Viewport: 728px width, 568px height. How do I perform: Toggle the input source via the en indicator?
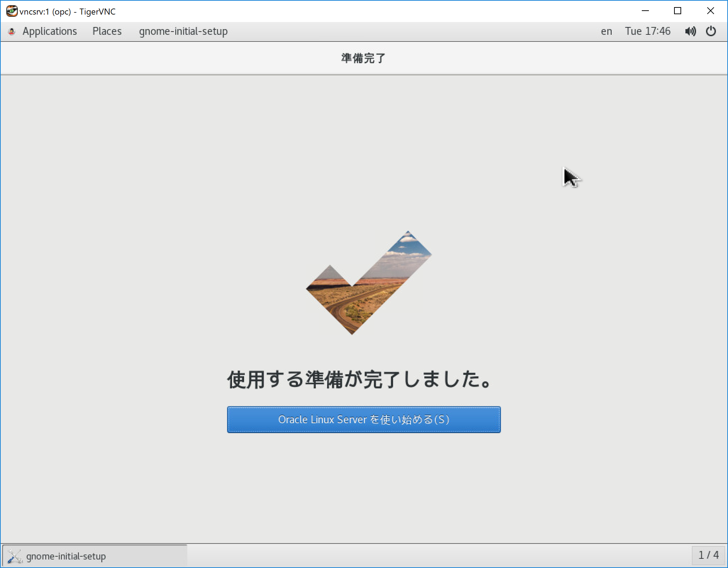click(606, 31)
